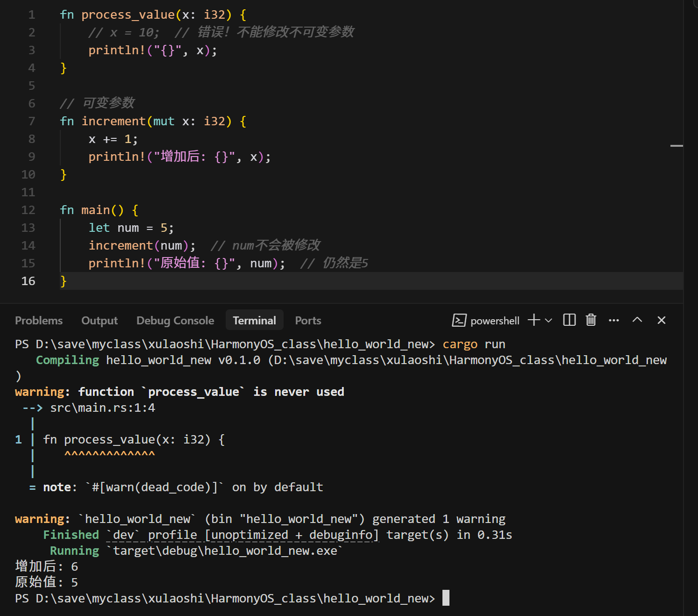Screen dimensions: 698x616
Task: Select the Terminal tab
Action: click(x=255, y=321)
